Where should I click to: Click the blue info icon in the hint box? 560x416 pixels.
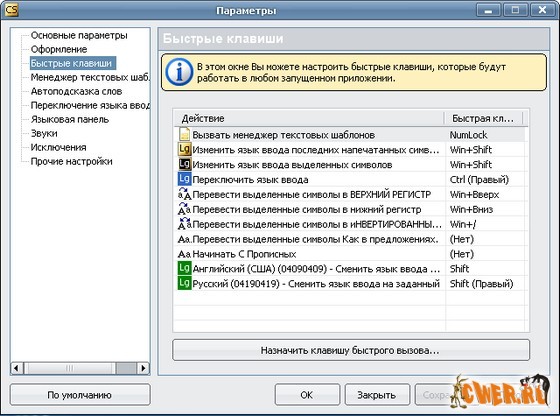179,72
